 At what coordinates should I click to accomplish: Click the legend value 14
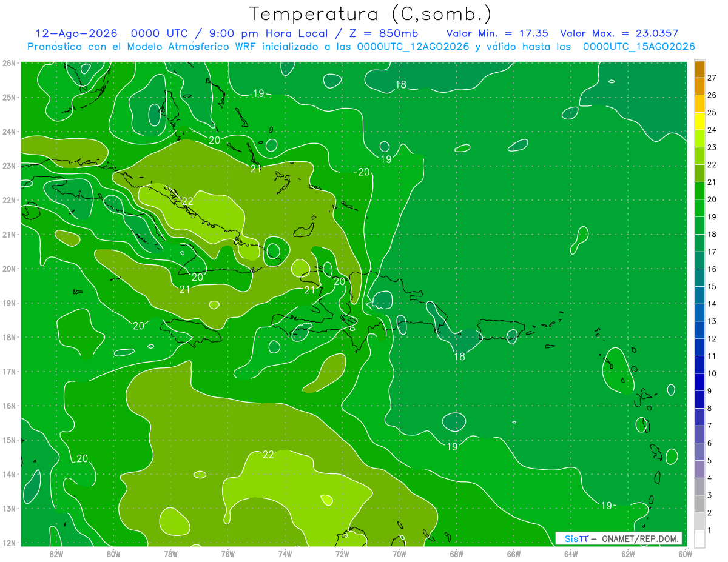click(712, 304)
